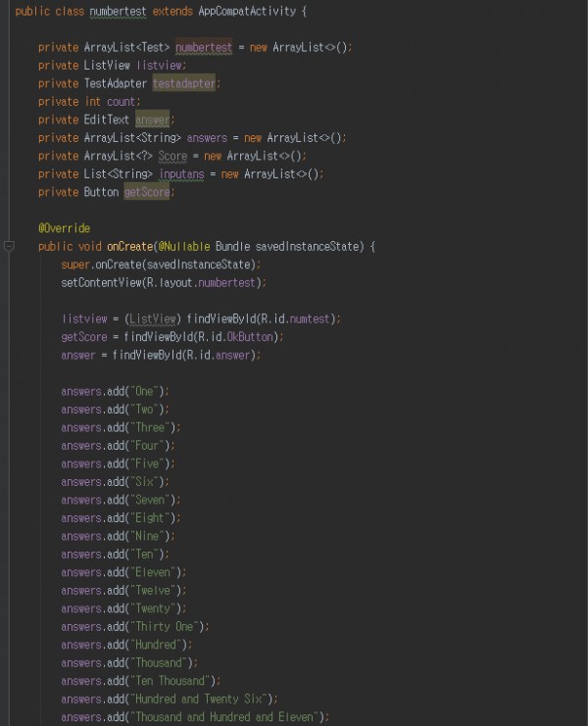The height and width of the screenshot is (726, 588).
Task: Click the "Thirty One" string literal
Action: click(164, 626)
